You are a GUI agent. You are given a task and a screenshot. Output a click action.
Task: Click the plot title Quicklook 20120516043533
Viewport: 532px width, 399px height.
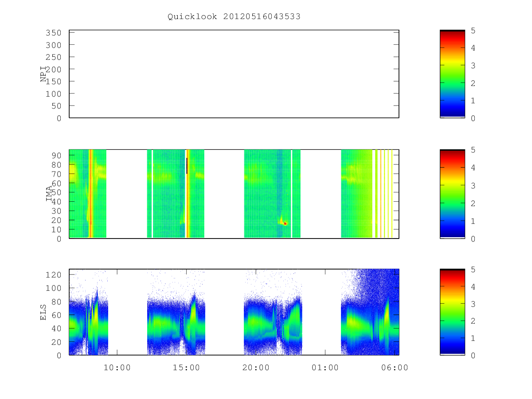tap(234, 17)
